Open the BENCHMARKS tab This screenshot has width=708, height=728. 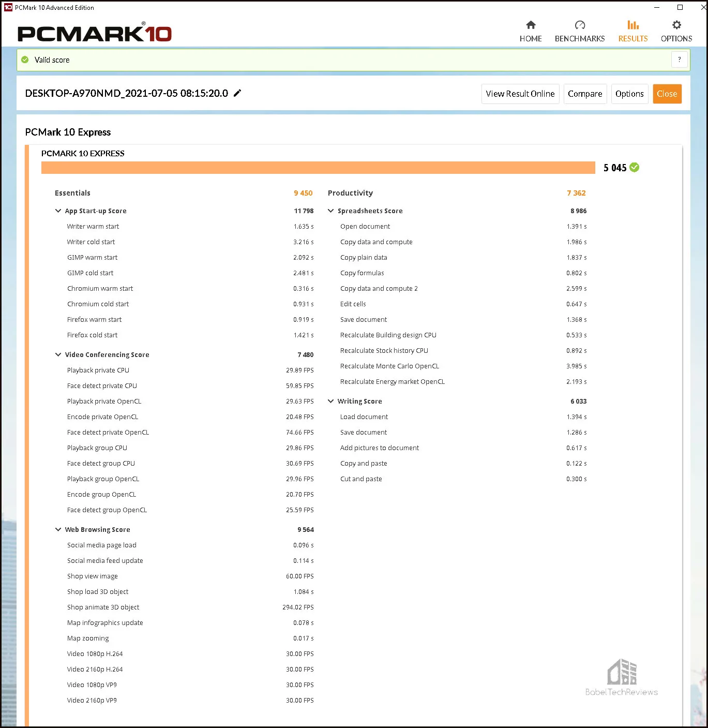pos(580,32)
